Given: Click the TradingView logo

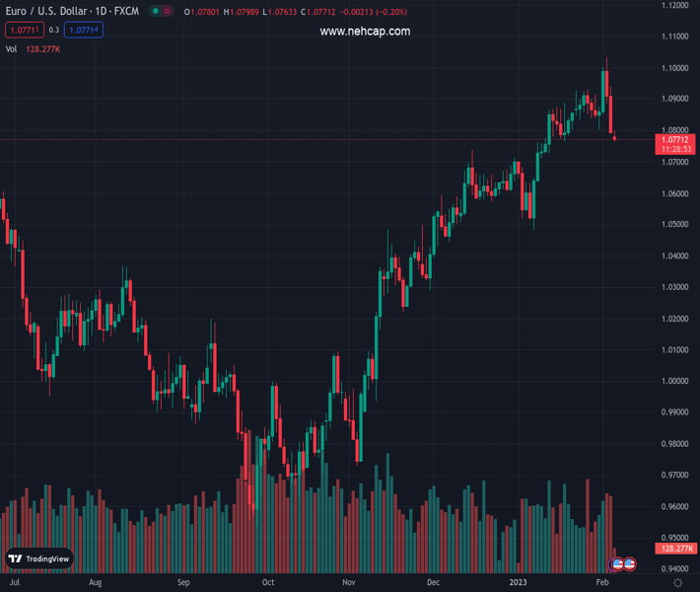Looking at the screenshot, I should point(39,558).
